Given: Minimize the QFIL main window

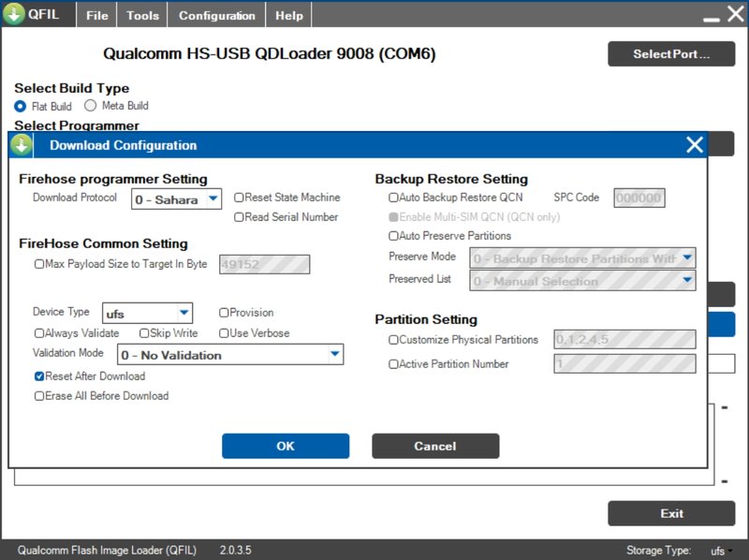Looking at the screenshot, I should tap(712, 19).
